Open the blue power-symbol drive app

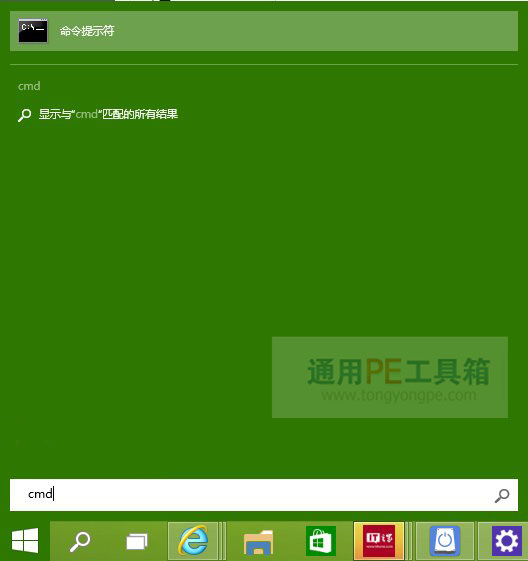point(445,541)
